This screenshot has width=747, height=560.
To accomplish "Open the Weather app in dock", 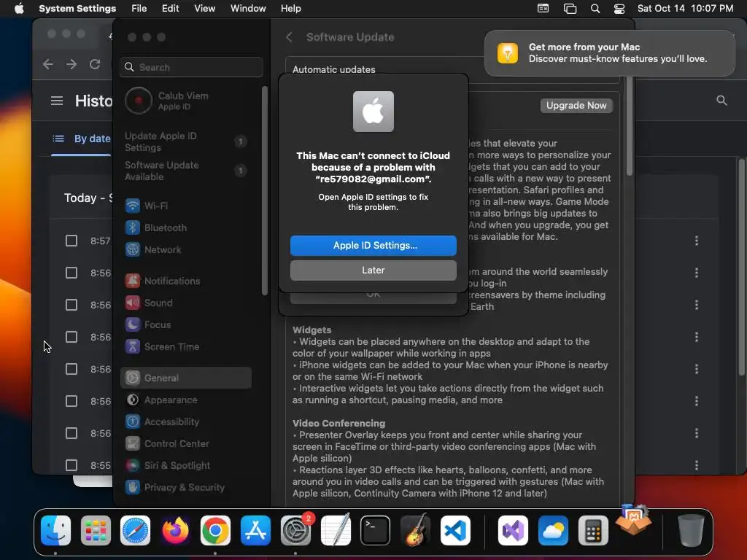I will (553, 530).
